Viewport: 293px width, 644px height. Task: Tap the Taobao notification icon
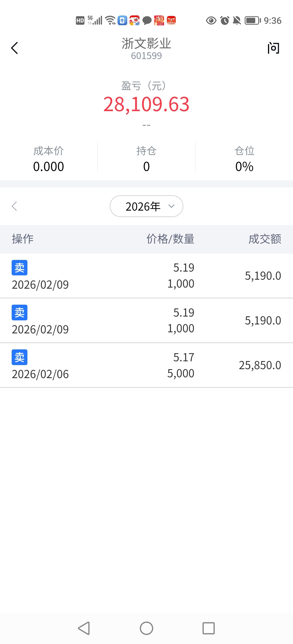[x=159, y=20]
